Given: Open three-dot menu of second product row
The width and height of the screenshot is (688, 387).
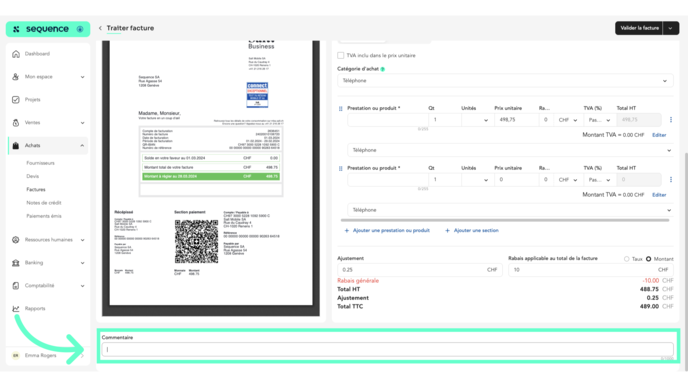Looking at the screenshot, I should click(x=670, y=179).
